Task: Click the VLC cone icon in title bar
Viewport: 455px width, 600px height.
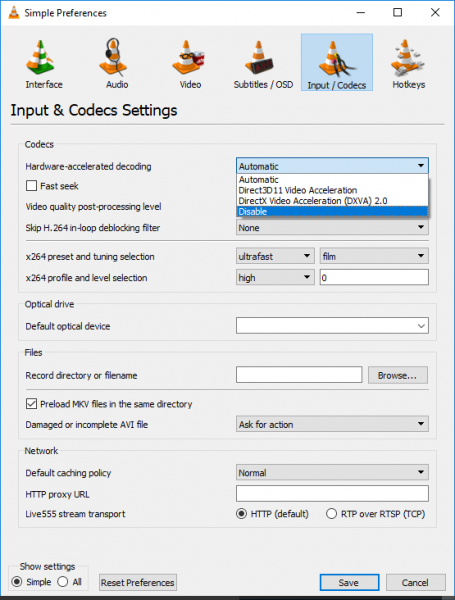Action: (x=14, y=13)
